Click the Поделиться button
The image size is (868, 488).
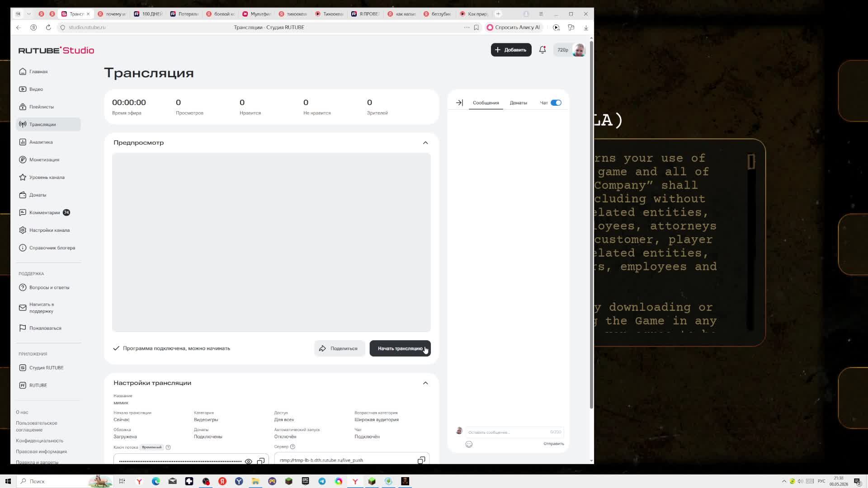[340, 348]
